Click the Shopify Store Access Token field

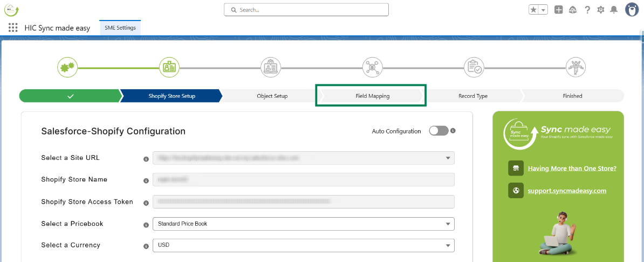coord(304,201)
